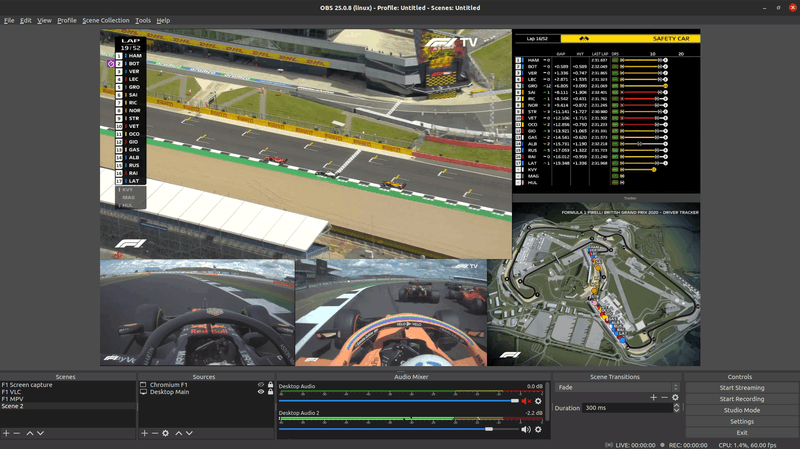The width and height of the screenshot is (800, 449).
Task: Click the CPU and fps status text
Action: tap(747, 445)
